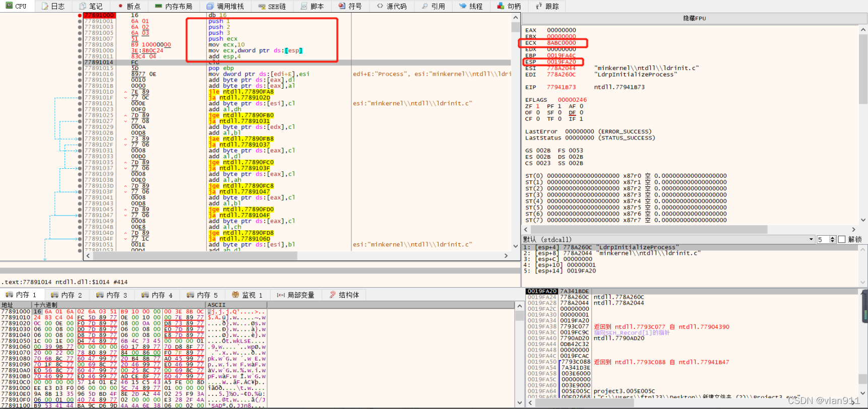Click the disassembly scrollbar up arrow
The width and height of the screenshot is (868, 409).
click(516, 18)
